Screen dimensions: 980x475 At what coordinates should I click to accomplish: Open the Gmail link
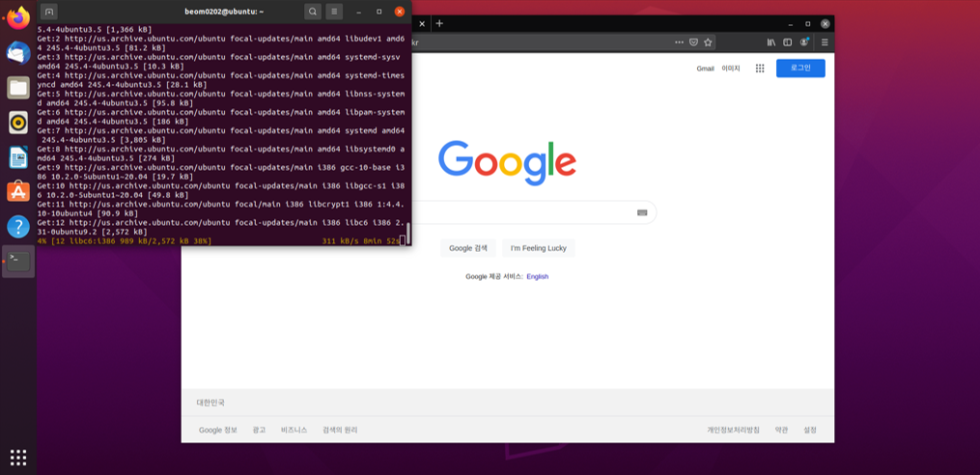tap(705, 69)
